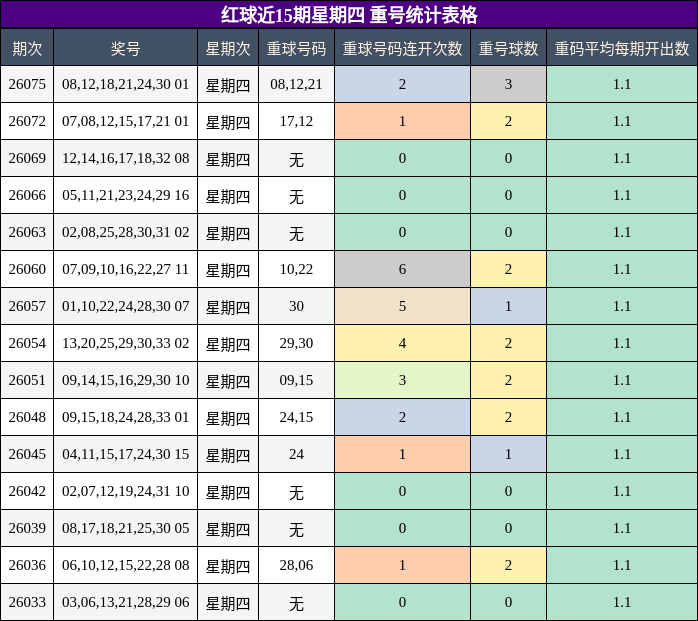Click period number 26066
The height and width of the screenshot is (621, 698).
[27, 195]
